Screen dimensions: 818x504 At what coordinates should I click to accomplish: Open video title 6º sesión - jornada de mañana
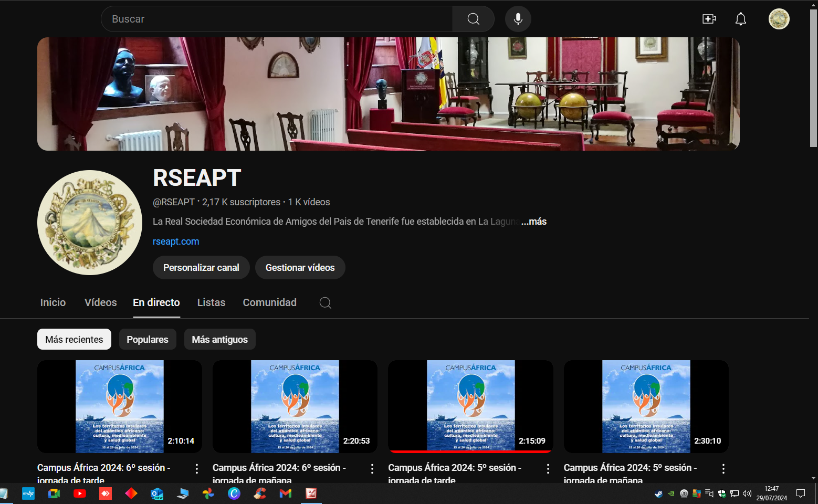(x=279, y=473)
